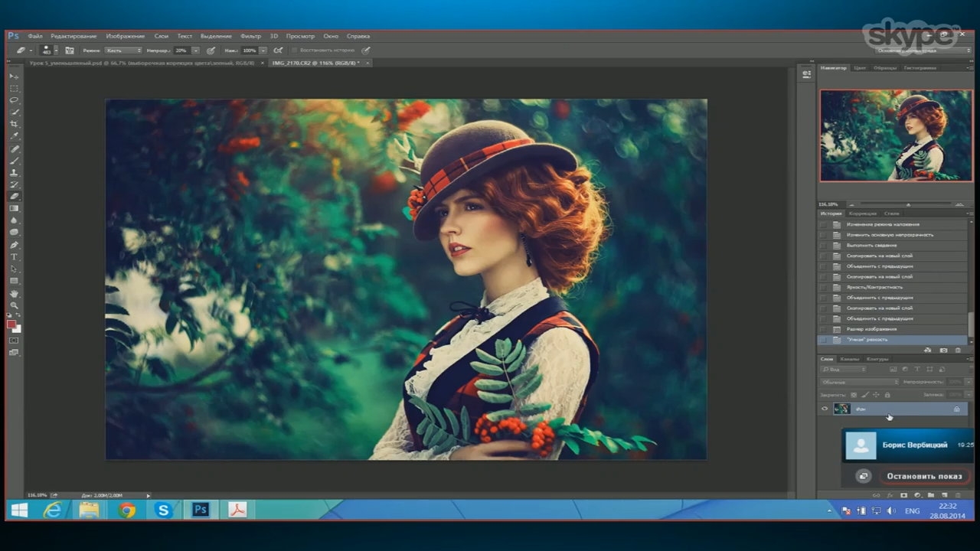Hide the Фон layer with eye icon
980x551 pixels.
tap(825, 409)
